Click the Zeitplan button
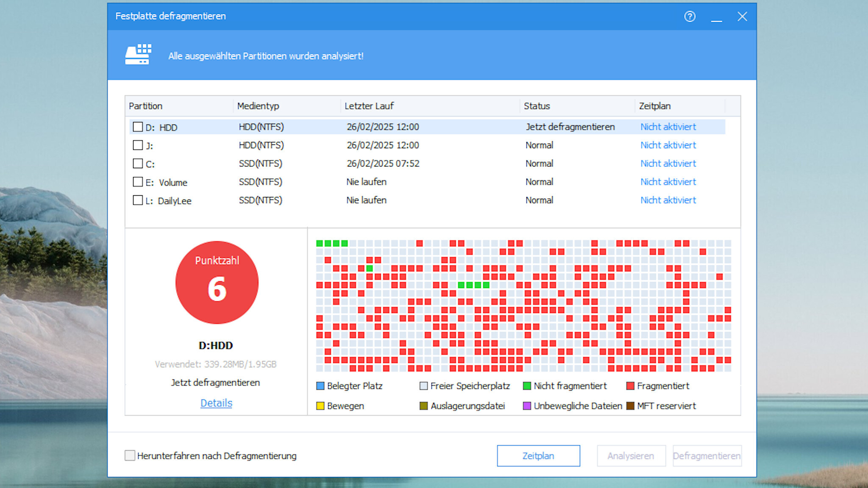This screenshot has width=868, height=488. (x=538, y=455)
